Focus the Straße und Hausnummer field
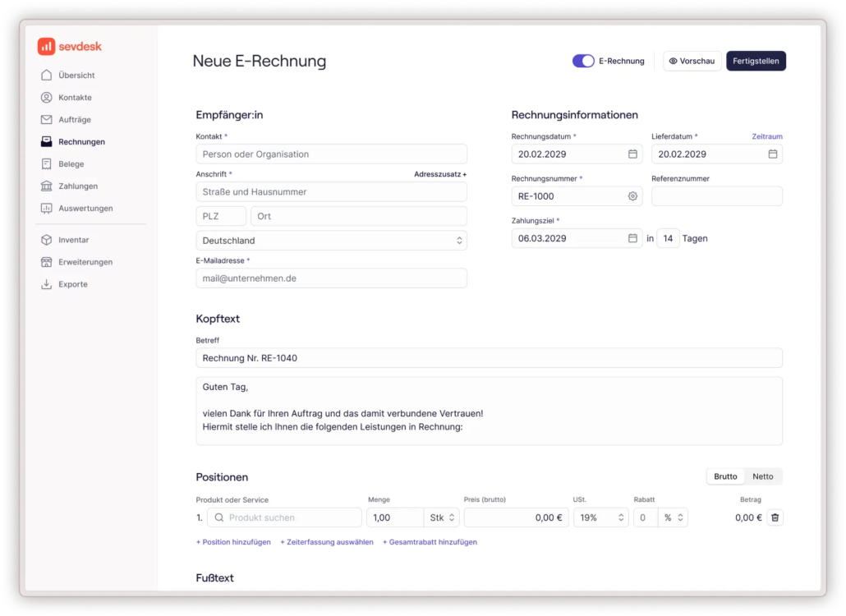 click(x=331, y=191)
